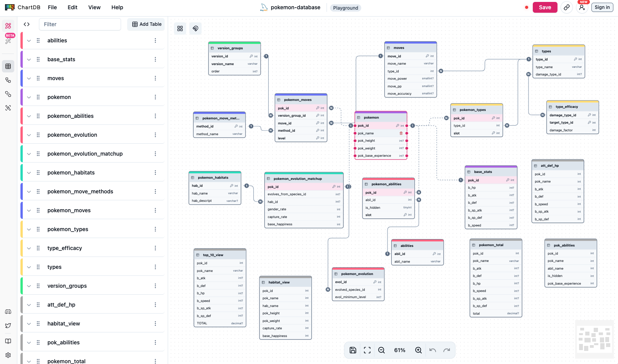Select pok_abilities in the table list

64,342
